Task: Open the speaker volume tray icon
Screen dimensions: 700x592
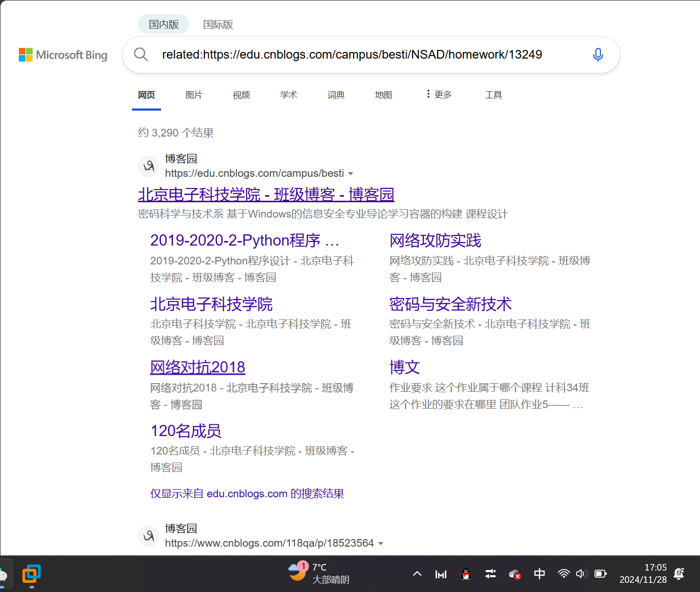Action: pyautogui.click(x=582, y=574)
